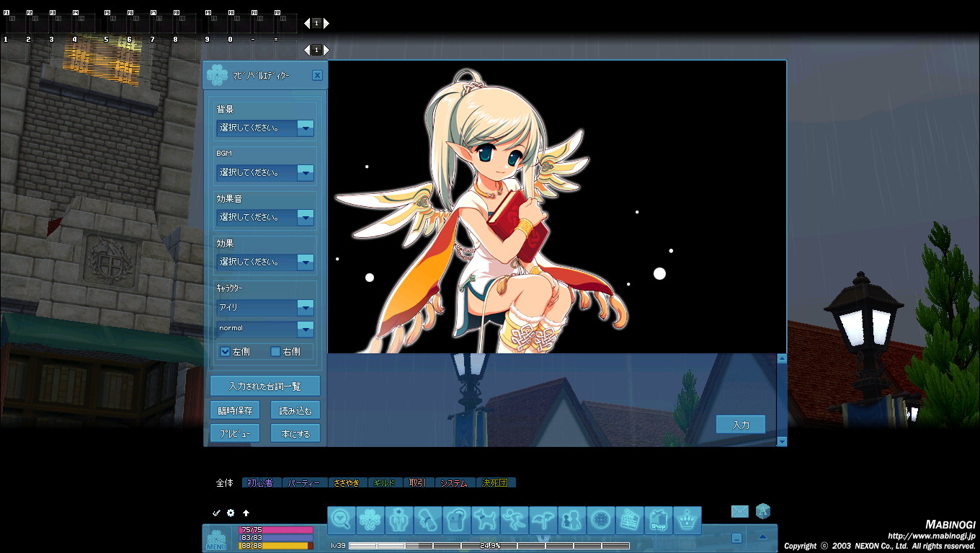The image size is (980, 553).
Task: Click previous page arrow of number hotbar
Action: coord(307,50)
